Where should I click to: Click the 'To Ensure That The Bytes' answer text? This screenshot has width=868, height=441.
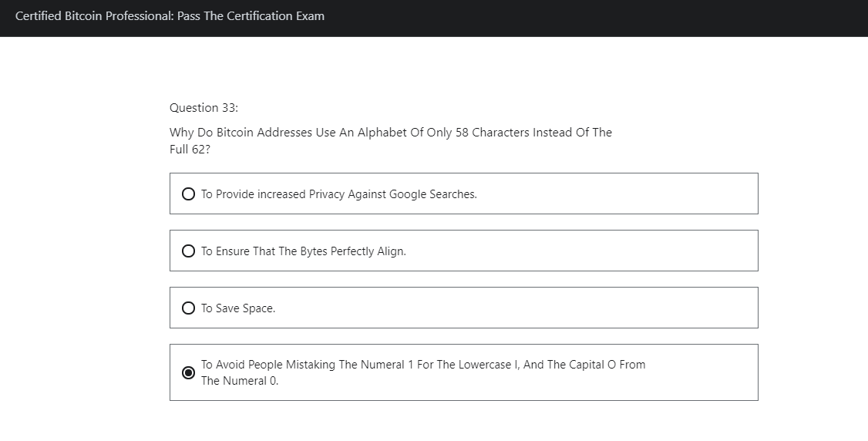coord(304,251)
